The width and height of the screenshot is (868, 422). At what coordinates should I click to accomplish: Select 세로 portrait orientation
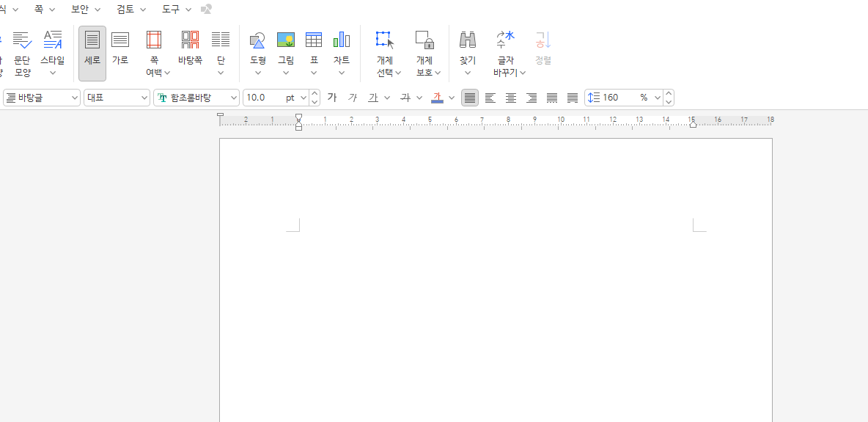coord(92,54)
